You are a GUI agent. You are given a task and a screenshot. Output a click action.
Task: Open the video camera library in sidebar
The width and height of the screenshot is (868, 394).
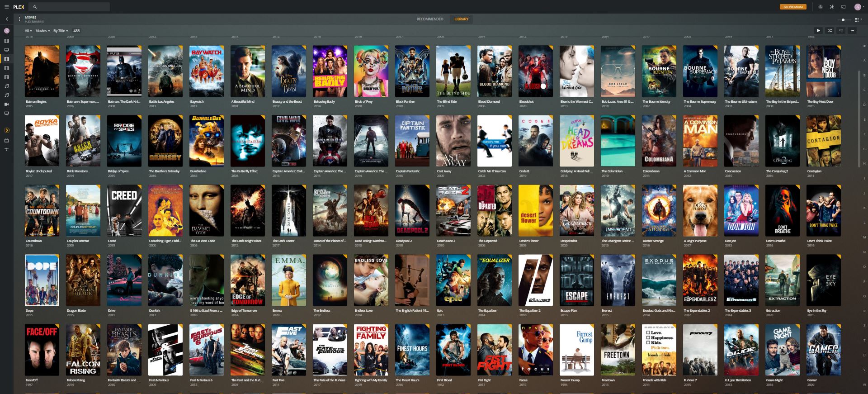pos(7,104)
